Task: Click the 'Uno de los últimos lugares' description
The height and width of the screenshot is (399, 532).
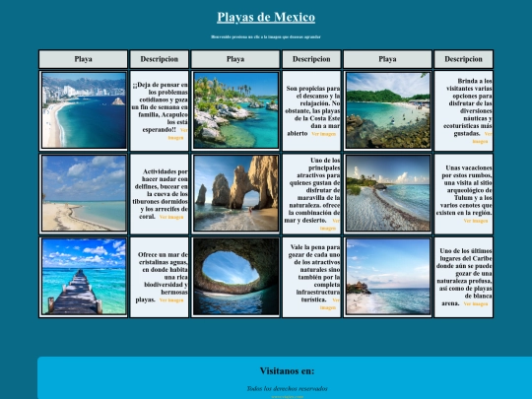Action: [464, 277]
